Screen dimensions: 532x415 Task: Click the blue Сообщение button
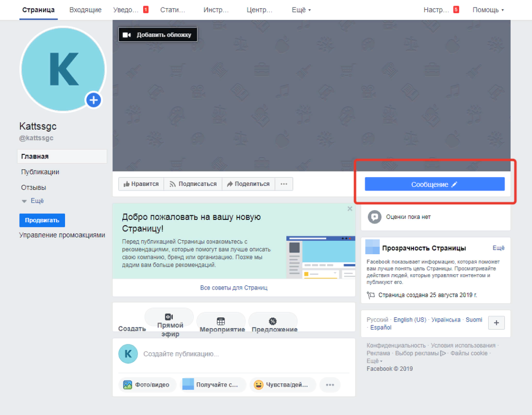pos(434,184)
